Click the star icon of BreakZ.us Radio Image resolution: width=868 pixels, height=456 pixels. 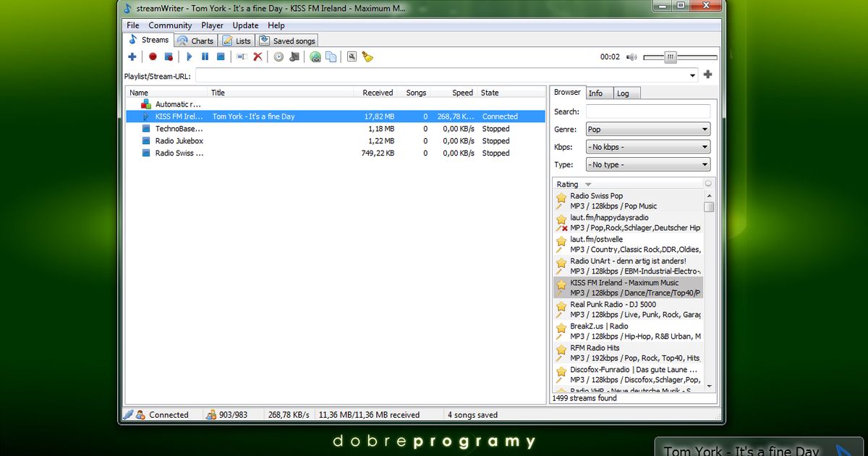pos(561,328)
